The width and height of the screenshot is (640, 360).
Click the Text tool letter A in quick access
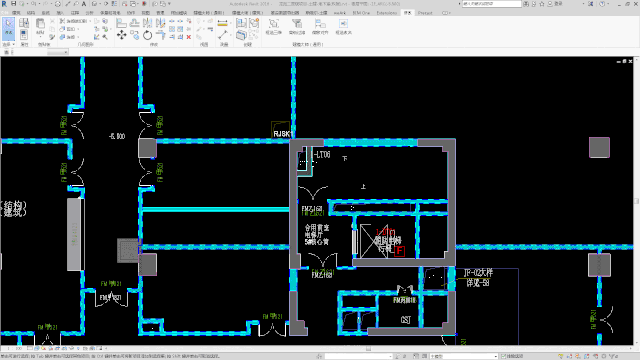pos(84,4)
